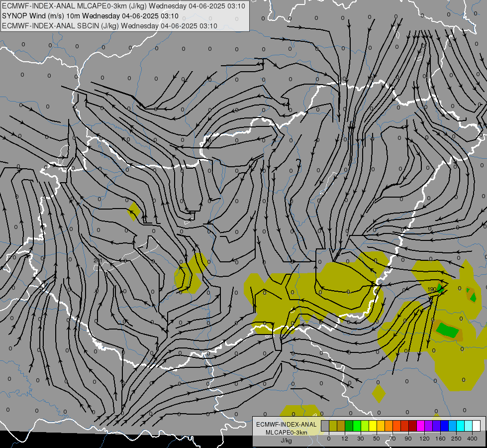Select the brownish-gold legend swatch before 12

(x=341, y=426)
